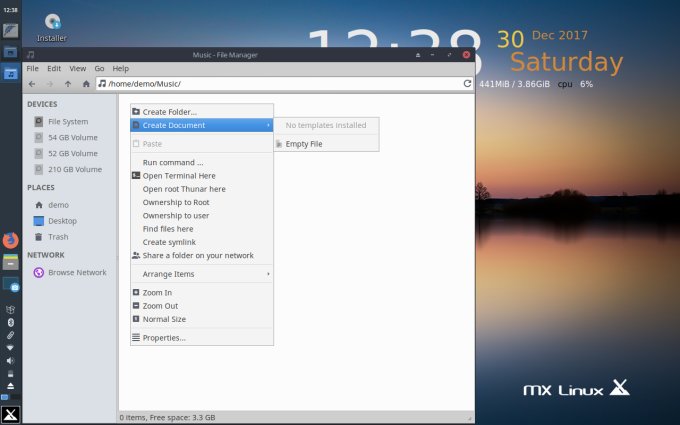
Task: Select Open Terminal Here
Action: pos(202,176)
